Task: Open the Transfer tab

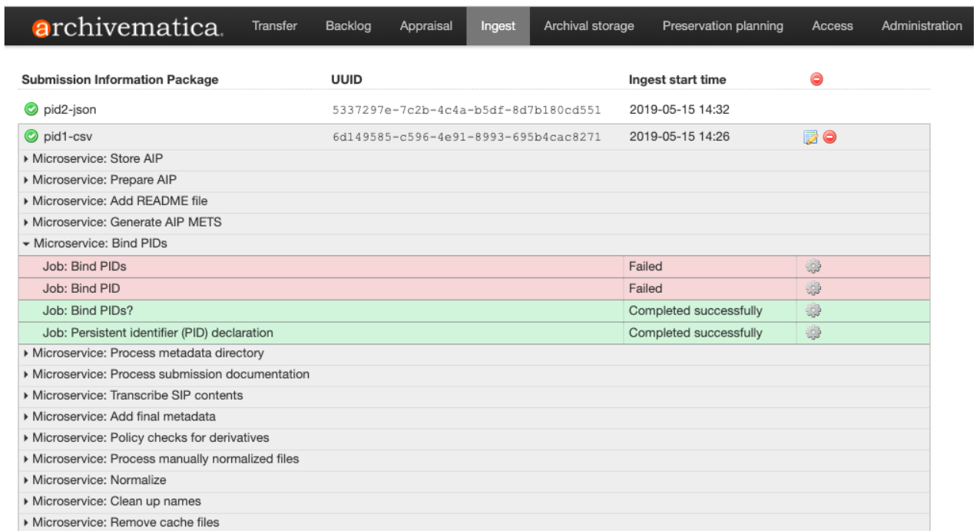Action: coord(274,26)
